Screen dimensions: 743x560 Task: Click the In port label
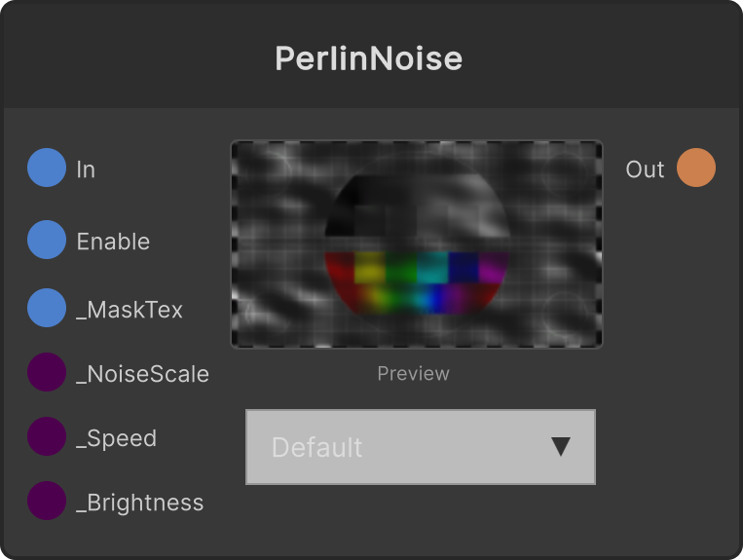point(86,169)
